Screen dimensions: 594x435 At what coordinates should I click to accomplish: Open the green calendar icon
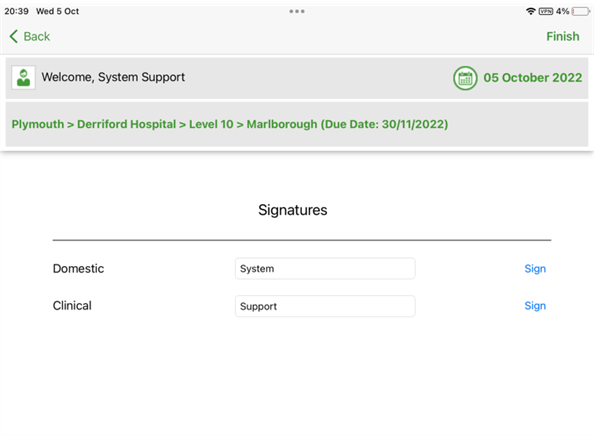[465, 78]
